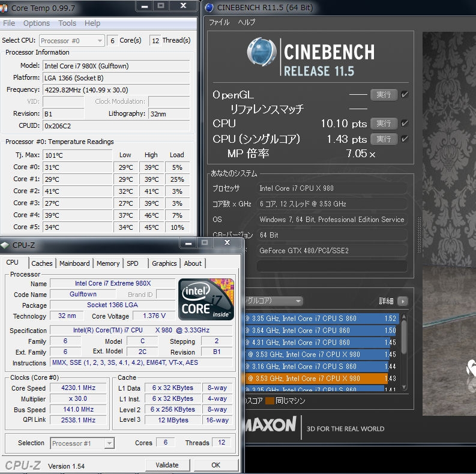Select the 3.35 GHz Core i7 S 860 ranking row
The height and width of the screenshot is (474, 476).
(x=322, y=319)
